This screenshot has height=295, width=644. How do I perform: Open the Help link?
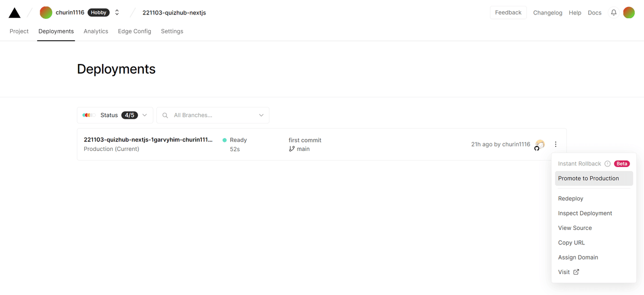(x=575, y=13)
